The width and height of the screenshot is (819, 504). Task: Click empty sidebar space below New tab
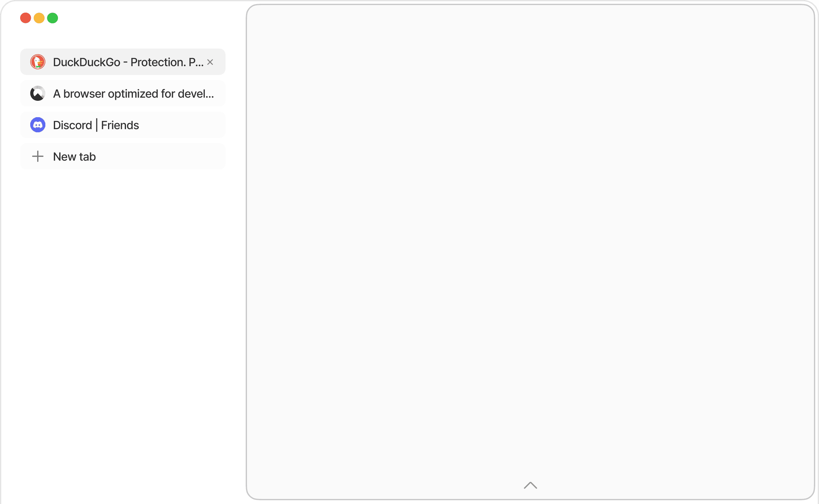click(x=123, y=300)
